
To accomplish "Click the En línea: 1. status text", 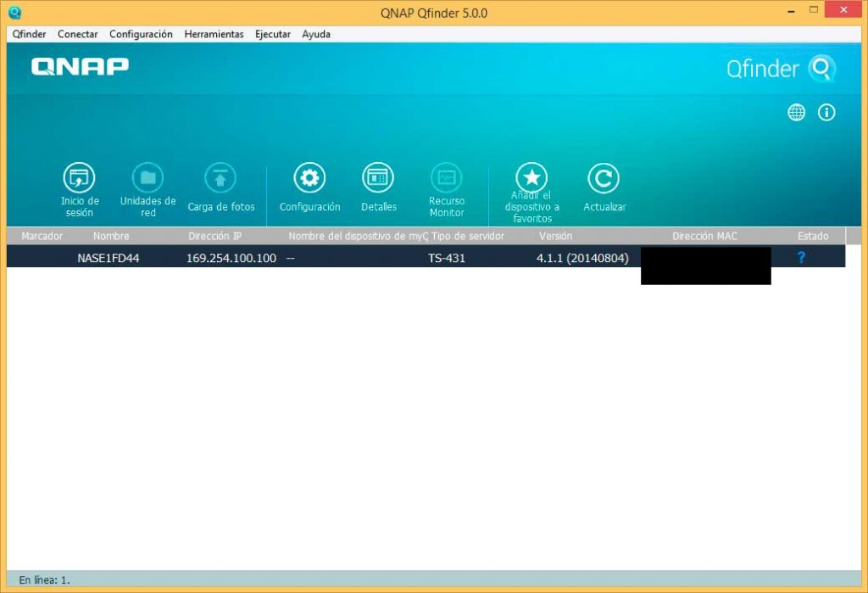I will pos(44,579).
